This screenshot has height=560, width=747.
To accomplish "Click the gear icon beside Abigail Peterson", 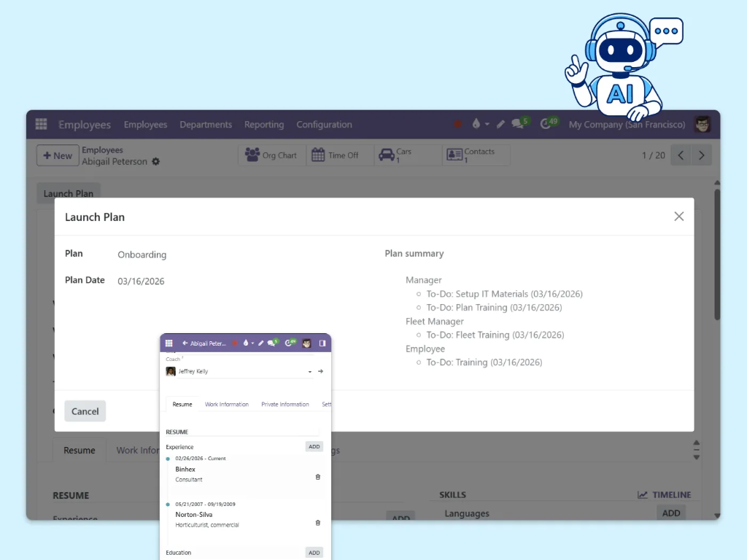I will (155, 162).
